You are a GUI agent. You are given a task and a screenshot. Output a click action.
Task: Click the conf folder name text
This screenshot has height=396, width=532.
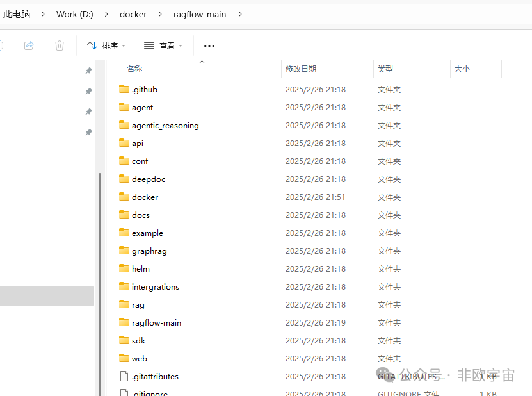[x=140, y=161]
